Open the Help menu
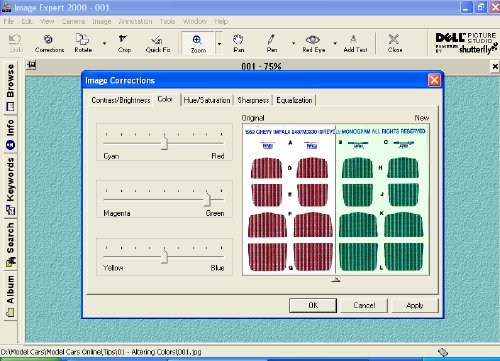This screenshot has height=361, width=500. [x=221, y=21]
